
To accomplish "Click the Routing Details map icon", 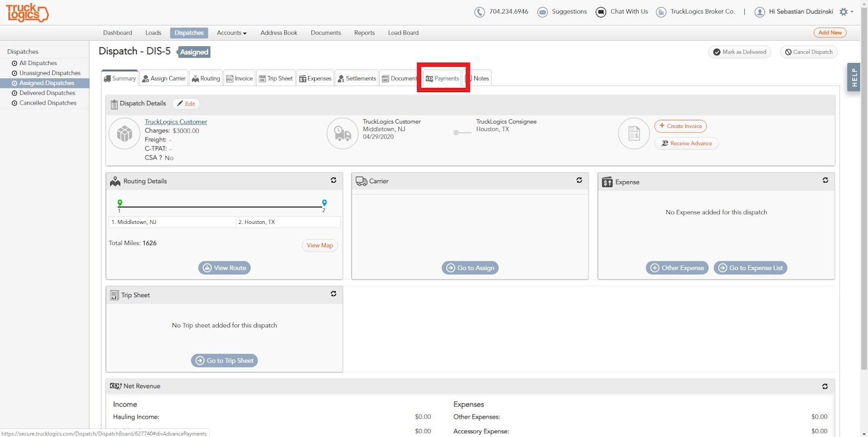I will (x=115, y=182).
